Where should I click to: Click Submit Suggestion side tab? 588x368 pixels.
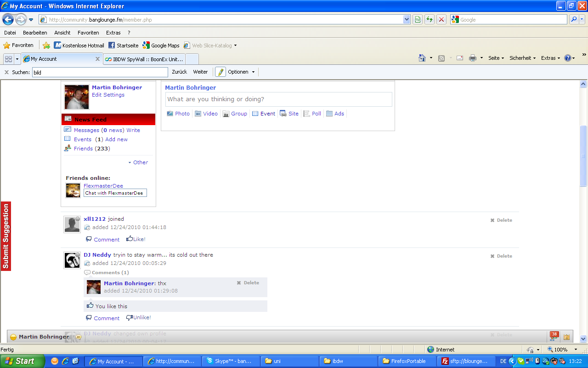click(x=6, y=236)
